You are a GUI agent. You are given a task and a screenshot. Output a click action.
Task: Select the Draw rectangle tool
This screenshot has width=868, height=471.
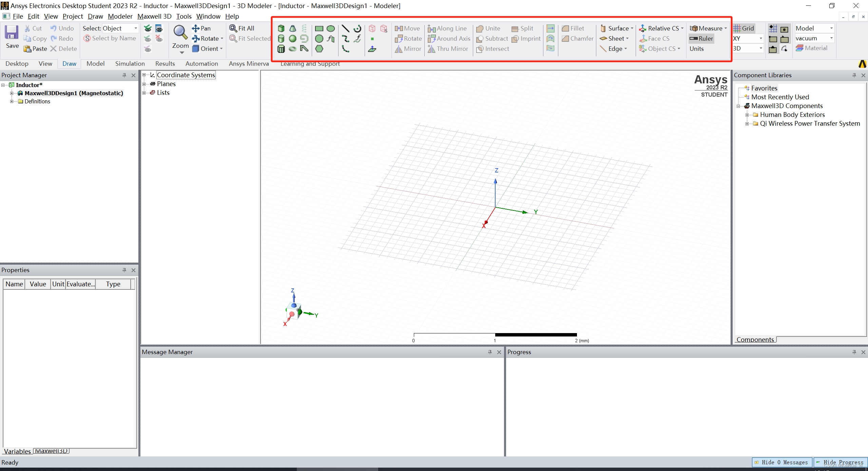coord(319,28)
